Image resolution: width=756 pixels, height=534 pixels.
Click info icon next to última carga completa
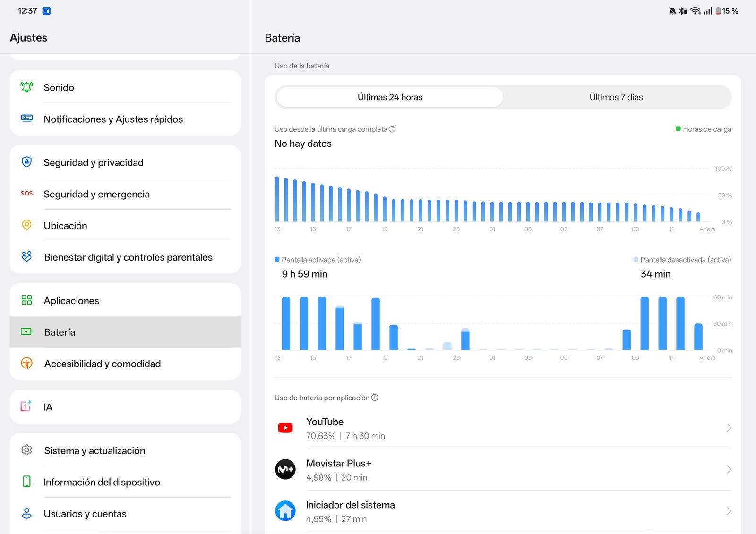tap(392, 129)
